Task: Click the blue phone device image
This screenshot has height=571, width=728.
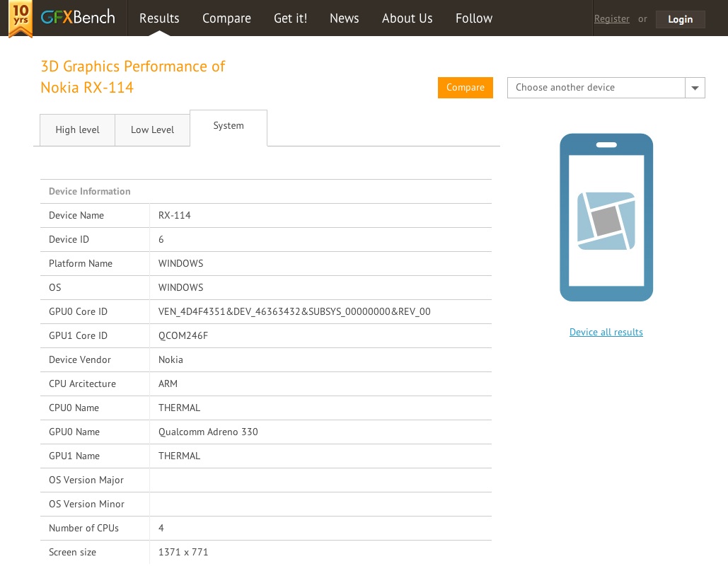Action: (x=606, y=217)
